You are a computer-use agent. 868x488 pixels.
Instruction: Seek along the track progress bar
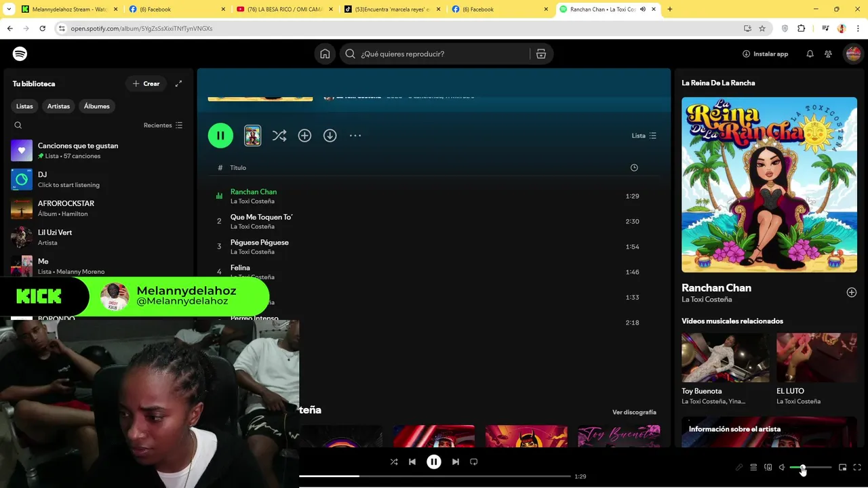pyautogui.click(x=435, y=476)
